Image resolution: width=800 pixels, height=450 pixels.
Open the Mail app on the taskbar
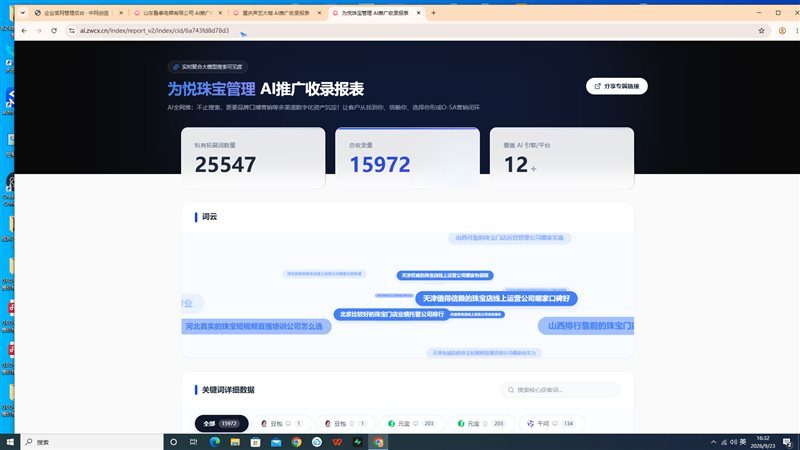[x=276, y=442]
